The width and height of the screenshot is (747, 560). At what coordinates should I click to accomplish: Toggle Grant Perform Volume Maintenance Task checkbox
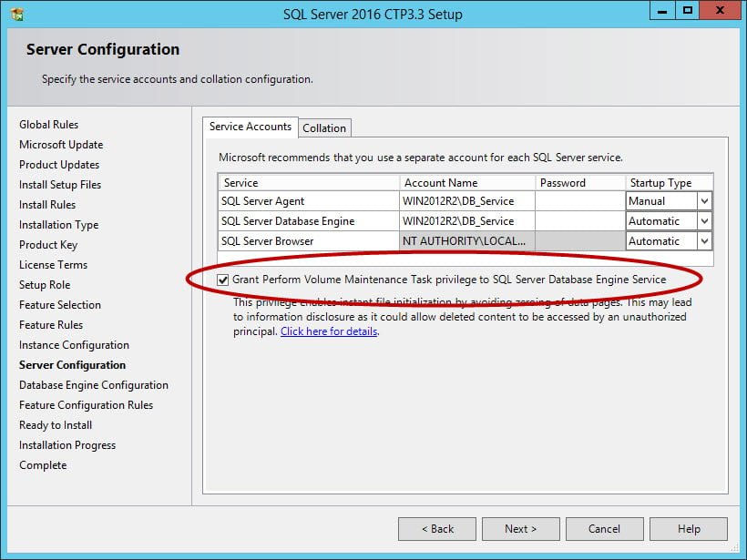click(x=222, y=280)
